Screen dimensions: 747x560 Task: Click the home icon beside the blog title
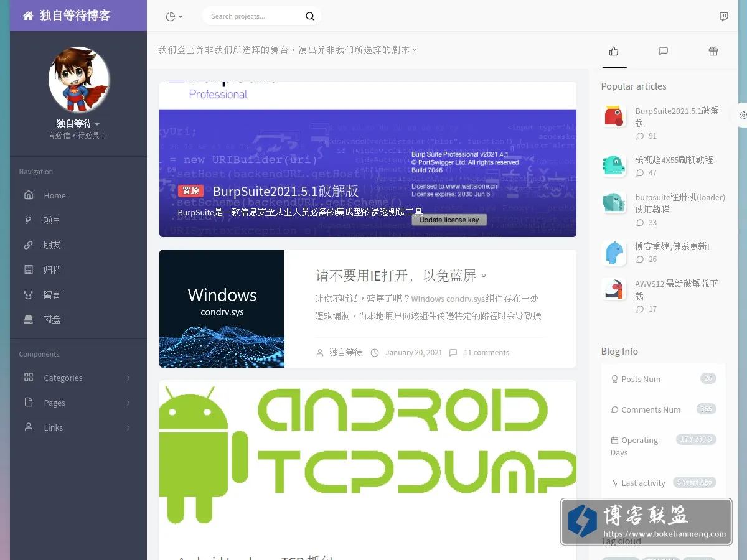click(x=28, y=16)
